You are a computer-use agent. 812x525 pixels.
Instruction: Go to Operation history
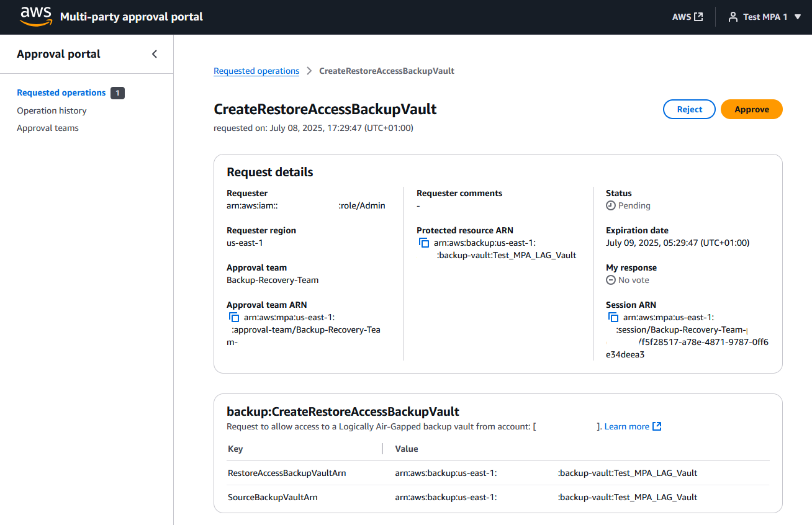click(x=52, y=110)
